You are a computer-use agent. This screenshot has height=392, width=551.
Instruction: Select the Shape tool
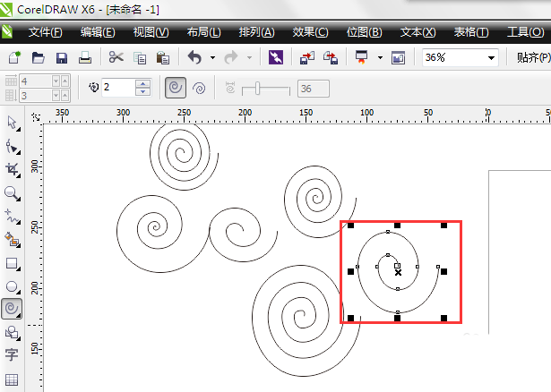click(x=13, y=147)
